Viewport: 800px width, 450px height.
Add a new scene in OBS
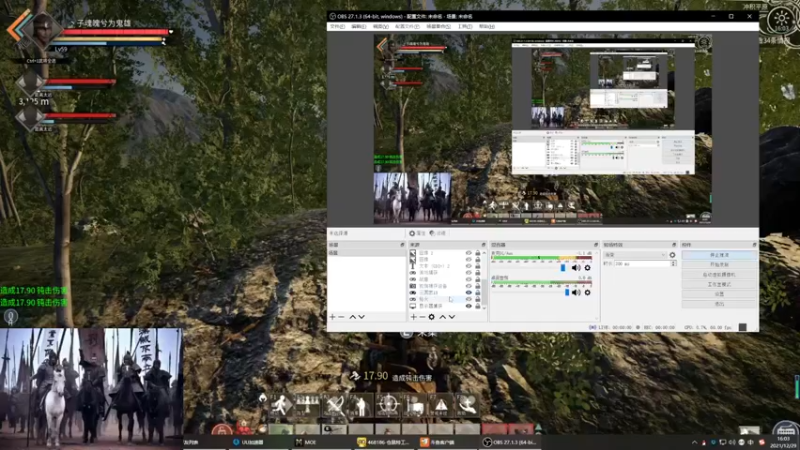pos(333,317)
